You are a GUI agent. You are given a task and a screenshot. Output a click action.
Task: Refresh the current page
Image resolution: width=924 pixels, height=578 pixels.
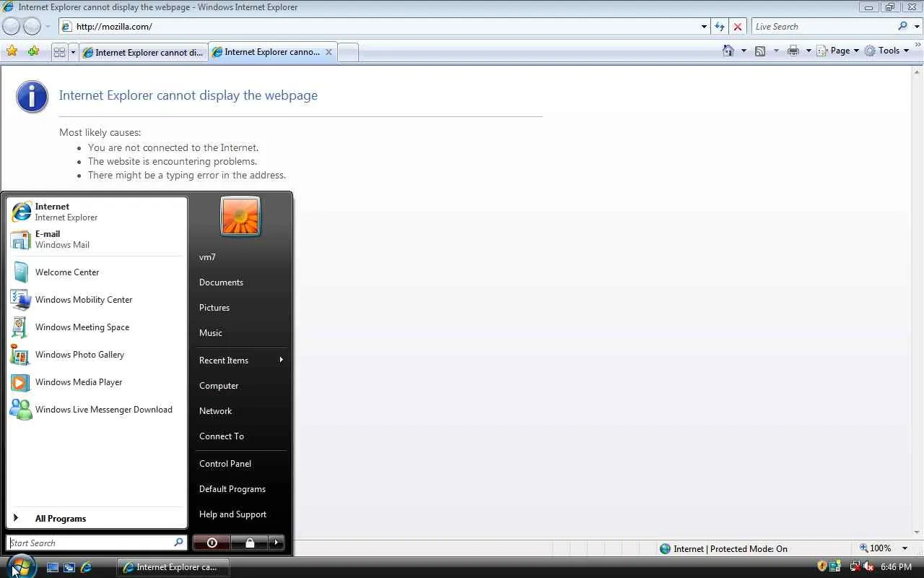[x=720, y=27]
